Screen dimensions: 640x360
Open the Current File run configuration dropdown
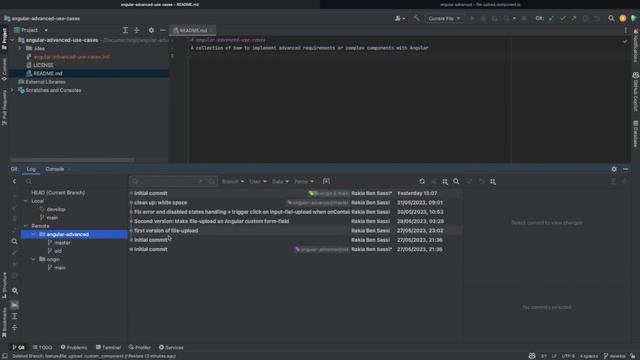tap(444, 18)
